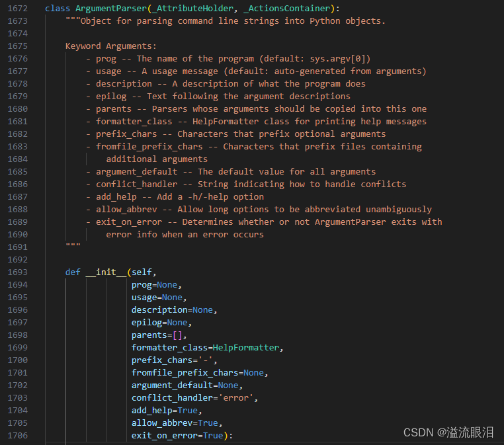Click the 'fromfile_prefix_chars -- Characters' docstring line

tap(253, 146)
